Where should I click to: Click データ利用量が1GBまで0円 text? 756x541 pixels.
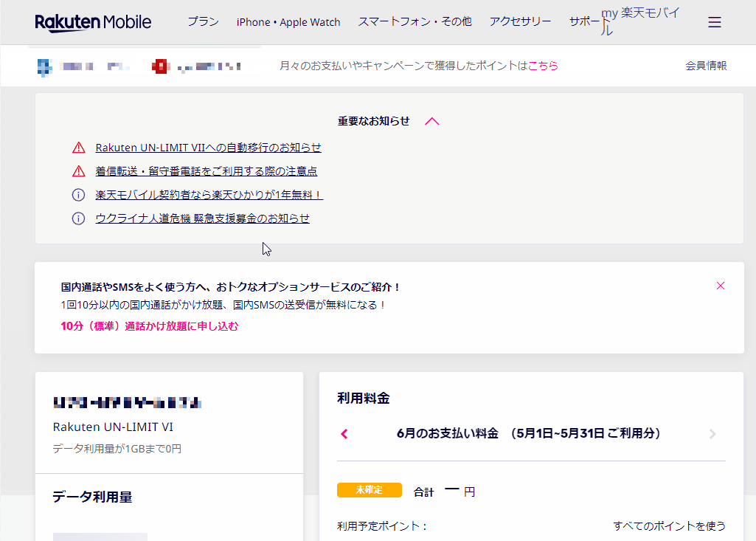(x=117, y=449)
